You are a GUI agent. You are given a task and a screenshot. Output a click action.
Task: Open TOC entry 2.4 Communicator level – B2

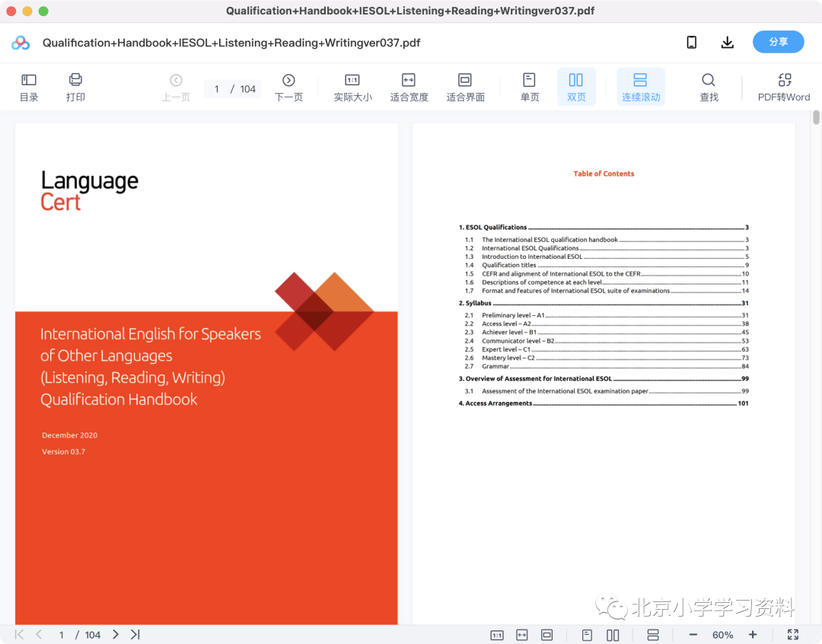pyautogui.click(x=607, y=341)
